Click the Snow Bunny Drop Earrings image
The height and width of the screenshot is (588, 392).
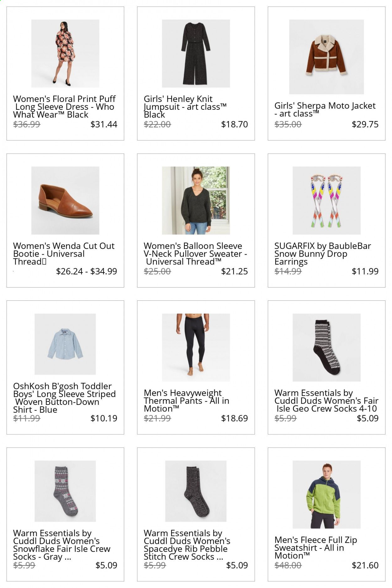coord(326,200)
